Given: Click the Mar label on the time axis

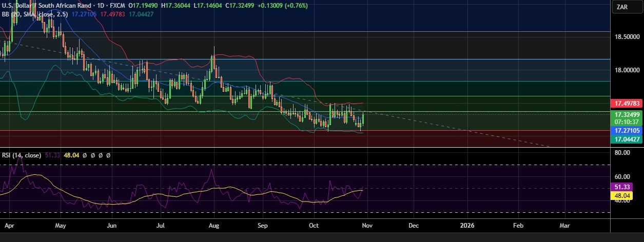Looking at the screenshot, I should (565, 225).
